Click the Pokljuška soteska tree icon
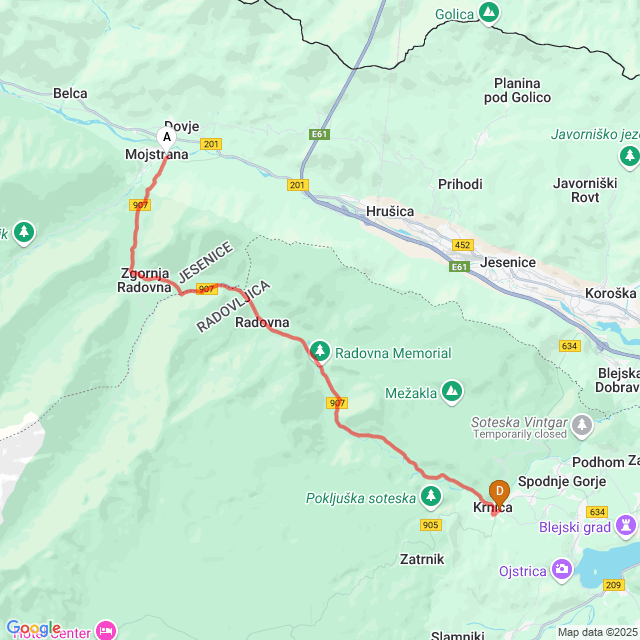 [x=431, y=497]
